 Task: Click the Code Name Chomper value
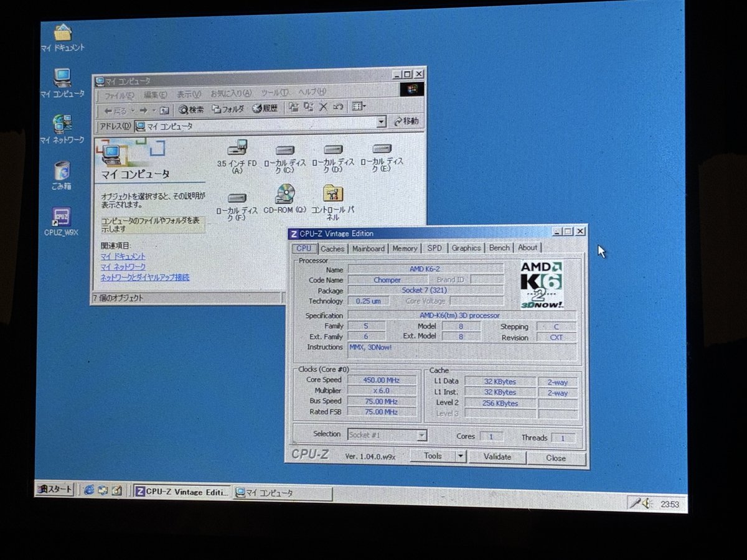[387, 280]
